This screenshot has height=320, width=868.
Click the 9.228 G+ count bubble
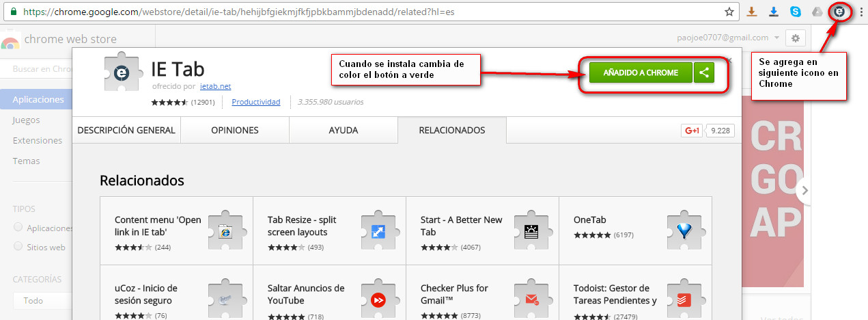pyautogui.click(x=720, y=130)
